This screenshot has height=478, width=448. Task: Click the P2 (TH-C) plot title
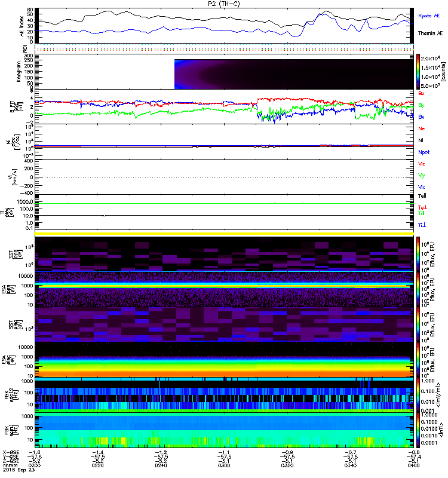224,4
